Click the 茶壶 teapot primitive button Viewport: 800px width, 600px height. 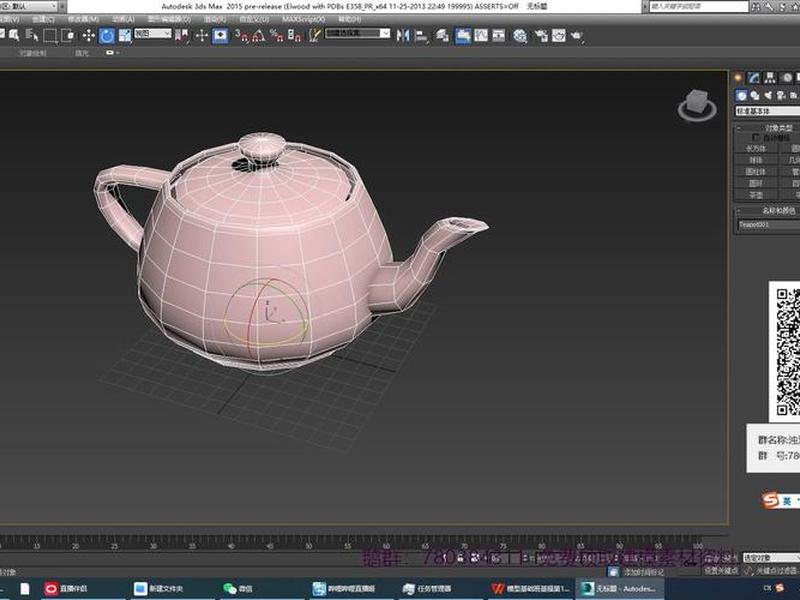tap(756, 195)
